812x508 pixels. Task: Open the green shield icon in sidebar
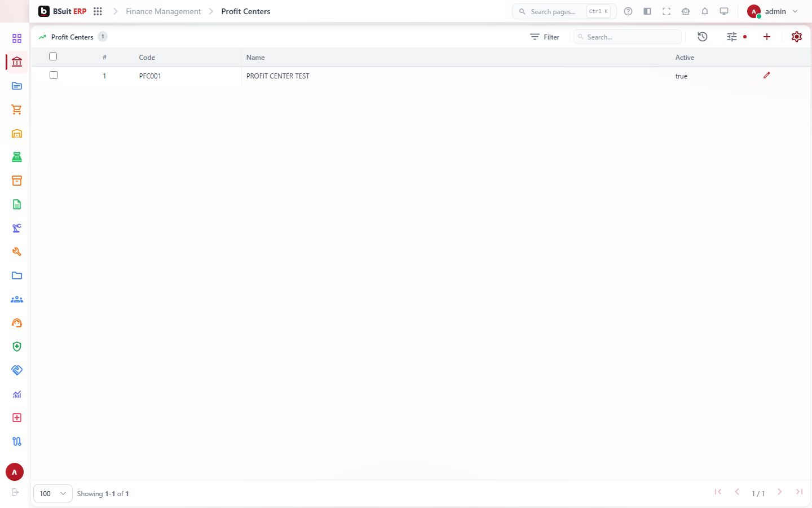(x=17, y=347)
